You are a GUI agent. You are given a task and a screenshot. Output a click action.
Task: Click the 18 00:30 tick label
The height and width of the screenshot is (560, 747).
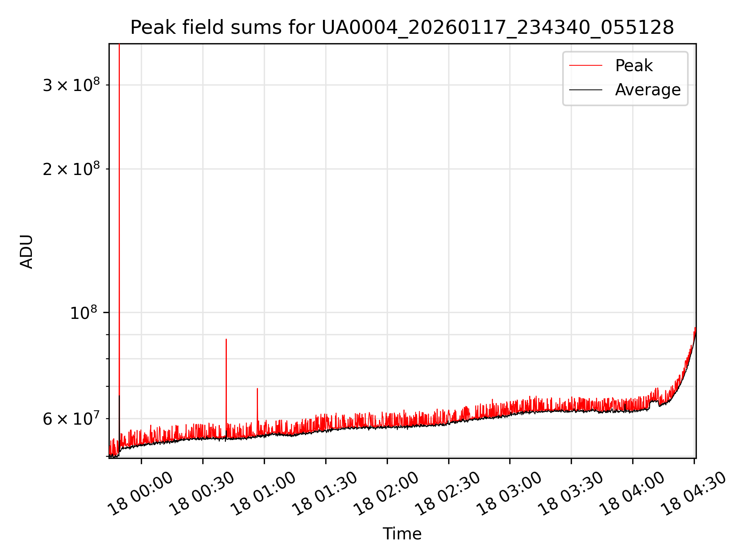pyautogui.click(x=203, y=493)
